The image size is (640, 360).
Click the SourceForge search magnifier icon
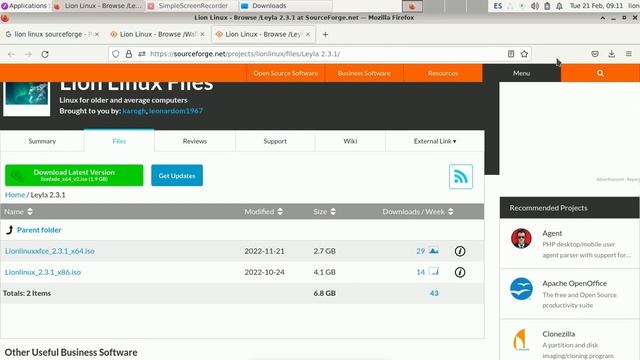coord(600,73)
